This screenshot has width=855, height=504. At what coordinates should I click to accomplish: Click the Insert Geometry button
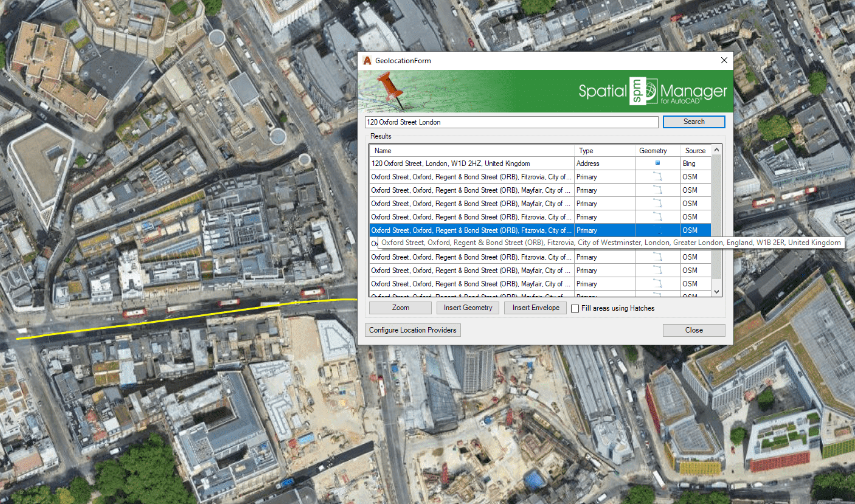coord(468,308)
